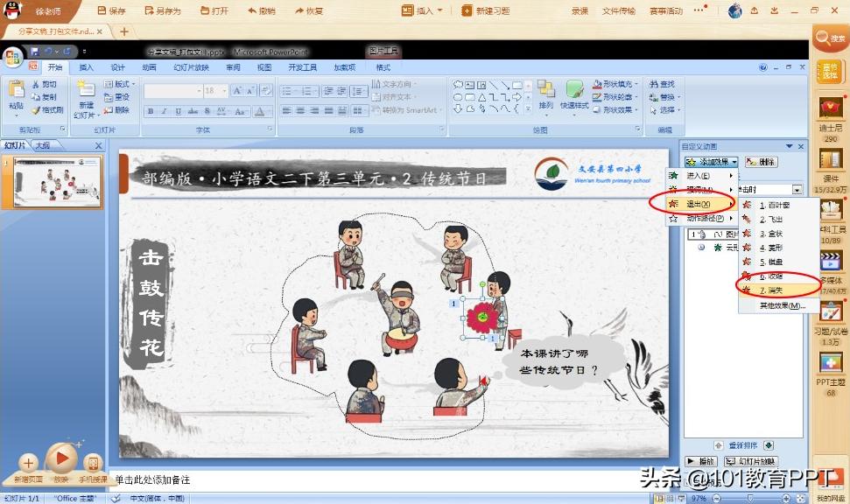Switch to Outline (大纲) pane tab
This screenshot has height=504, width=850.
click(43, 145)
